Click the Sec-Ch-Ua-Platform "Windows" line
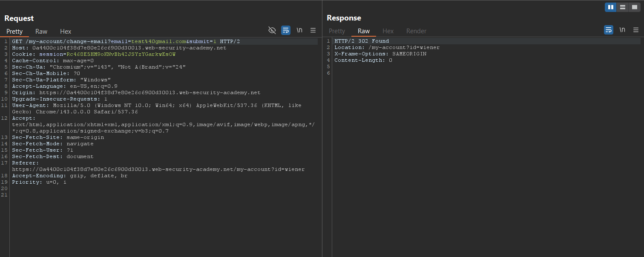Image resolution: width=644 pixels, height=257 pixels. point(61,80)
